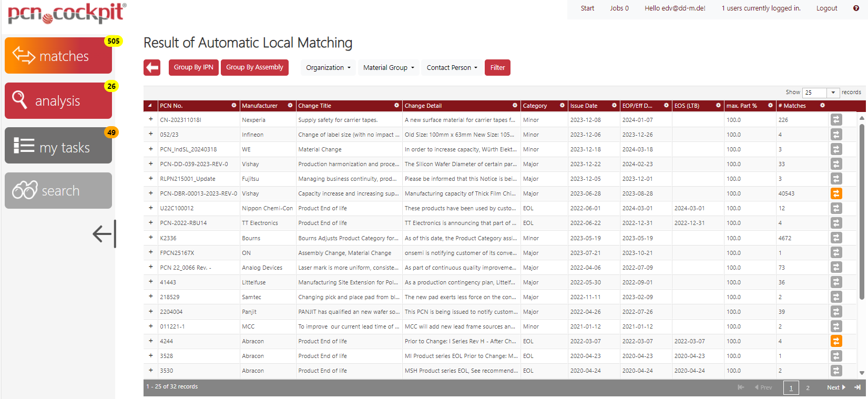
Task: Expand the row for 2204004
Action: [150, 311]
